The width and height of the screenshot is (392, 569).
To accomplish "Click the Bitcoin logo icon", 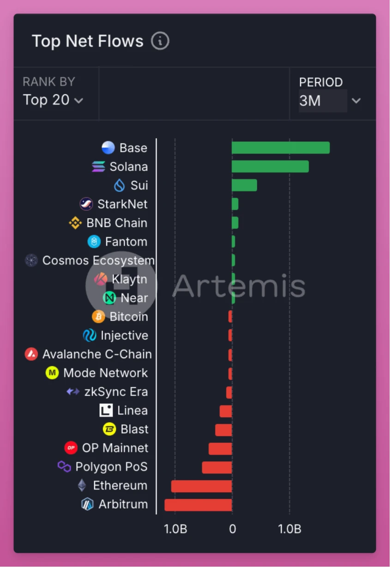I will pos(98,317).
